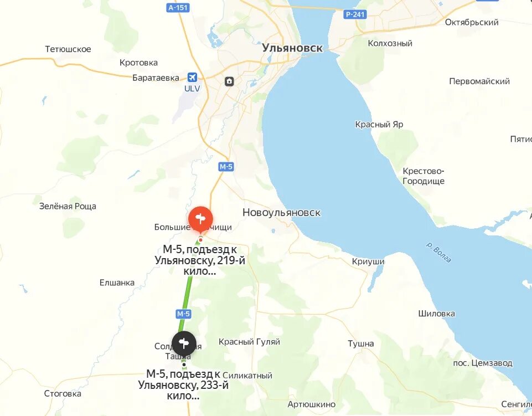Click the Красный Гуляй label
This screenshot has height=416, width=532.
click(x=249, y=342)
